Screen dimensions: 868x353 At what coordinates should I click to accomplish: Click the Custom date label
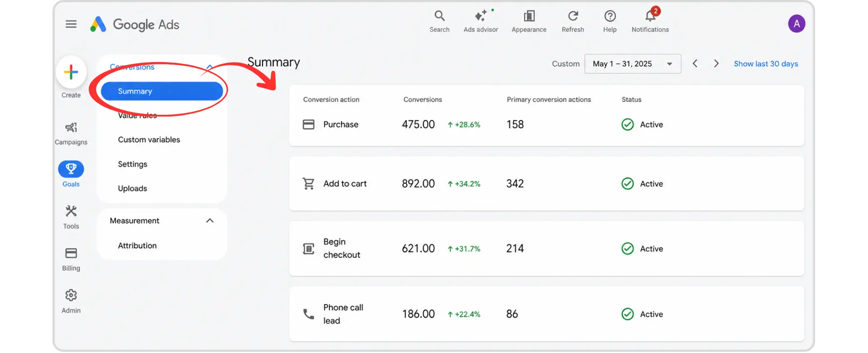566,64
